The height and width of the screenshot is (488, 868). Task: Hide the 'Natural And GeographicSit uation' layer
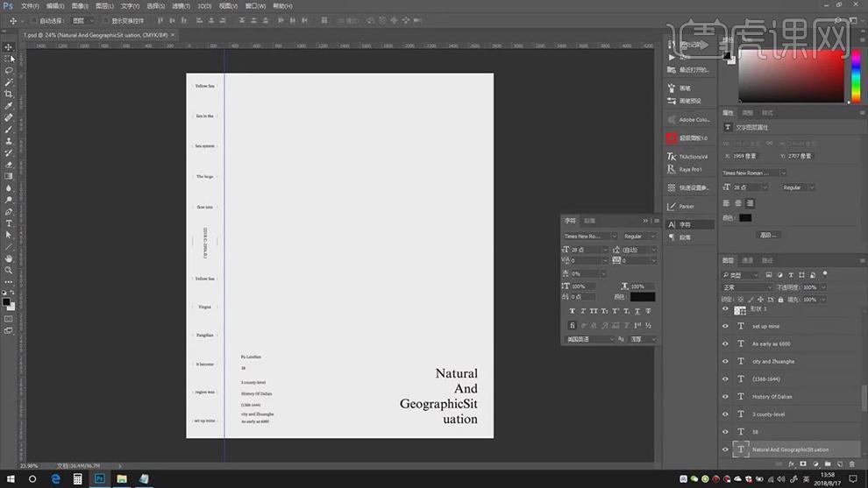725,449
